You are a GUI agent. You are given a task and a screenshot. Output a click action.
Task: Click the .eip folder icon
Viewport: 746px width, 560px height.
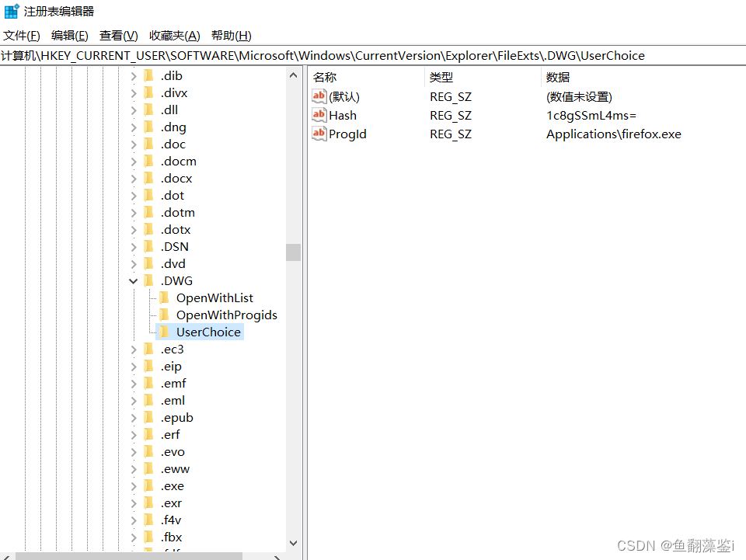[149, 367]
